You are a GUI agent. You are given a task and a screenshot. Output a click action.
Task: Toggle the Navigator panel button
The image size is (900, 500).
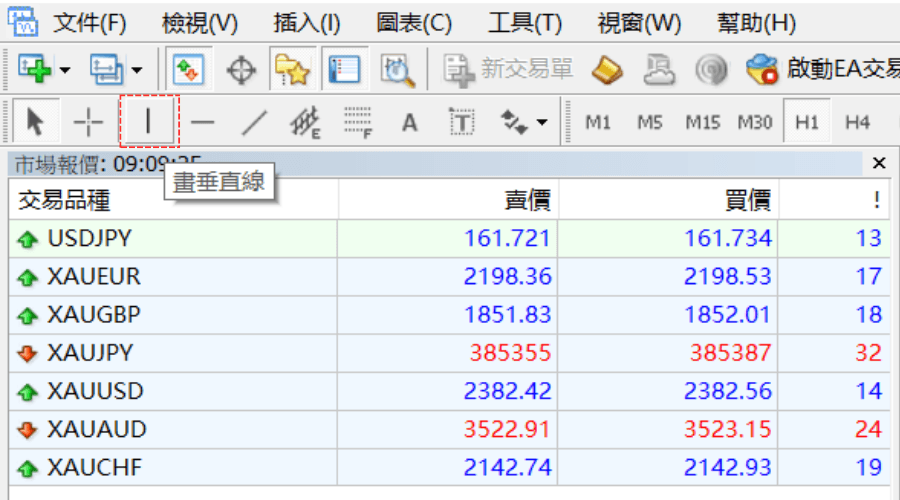tap(292, 70)
